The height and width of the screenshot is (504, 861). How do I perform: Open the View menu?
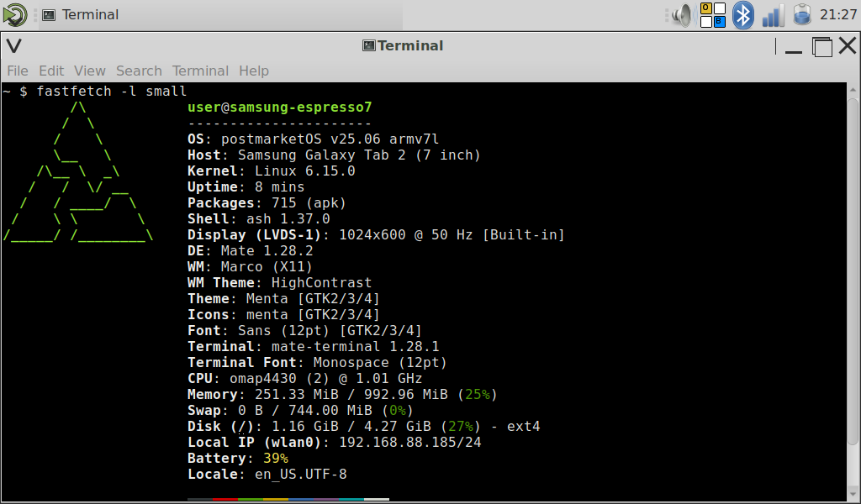[x=90, y=71]
